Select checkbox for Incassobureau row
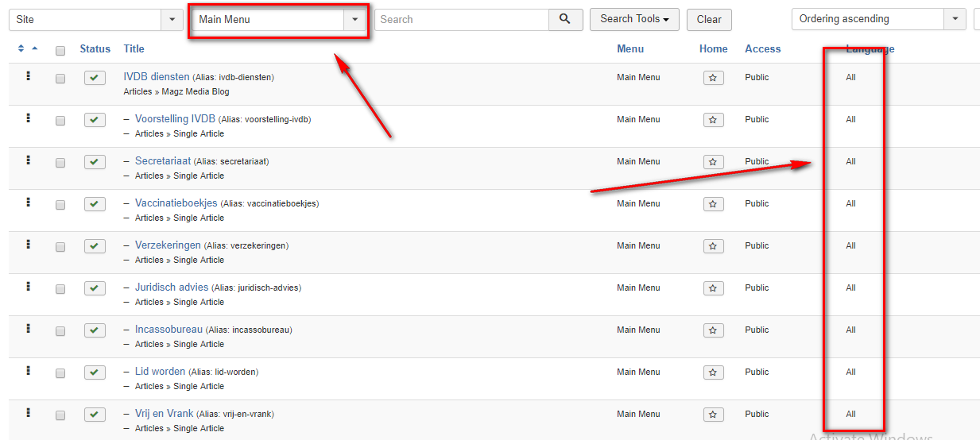This screenshot has height=440, width=980. 60,331
